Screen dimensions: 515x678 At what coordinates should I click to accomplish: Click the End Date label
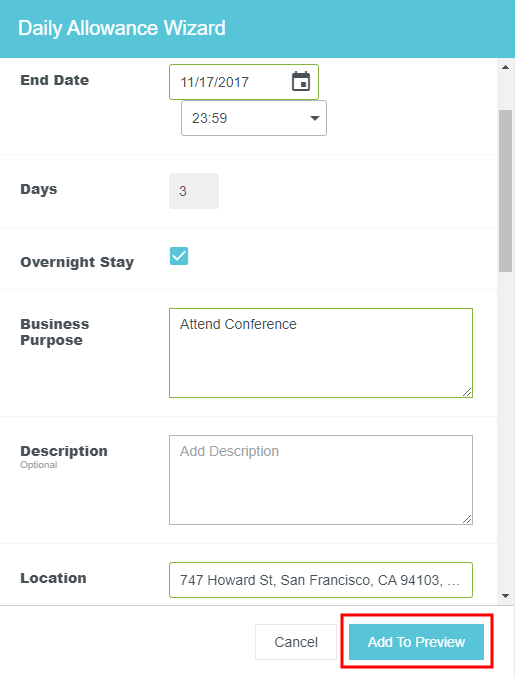coord(54,80)
